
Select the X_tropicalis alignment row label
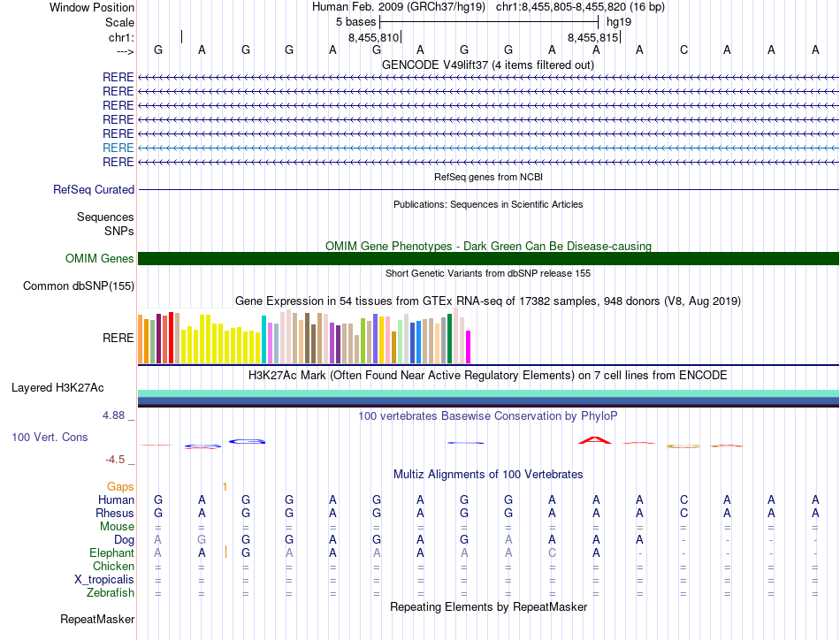[104, 580]
